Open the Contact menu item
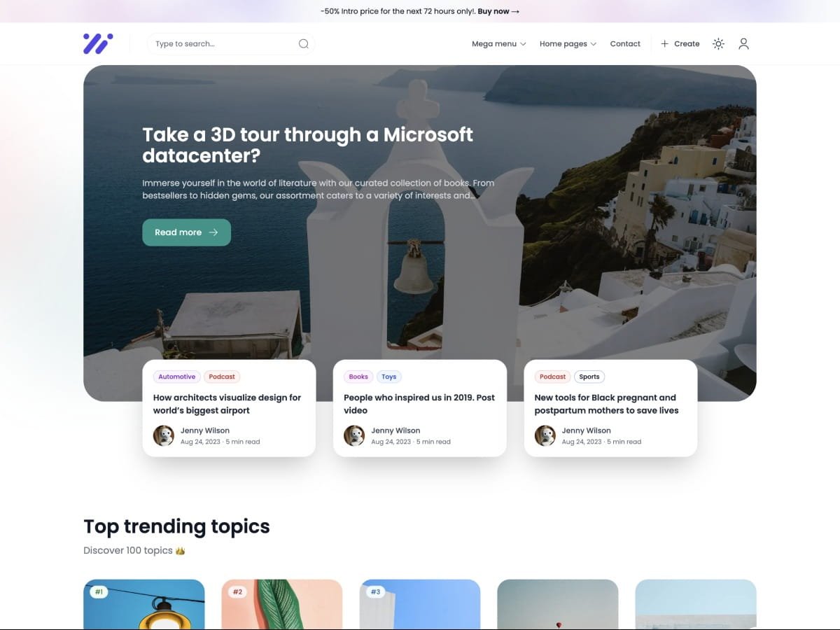Screen dimensions: 840x630 625,43
